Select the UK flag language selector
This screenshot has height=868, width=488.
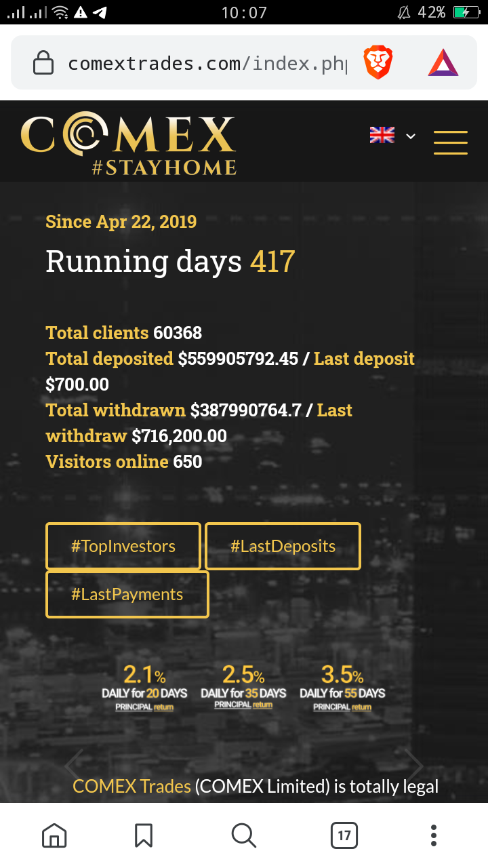click(x=382, y=135)
